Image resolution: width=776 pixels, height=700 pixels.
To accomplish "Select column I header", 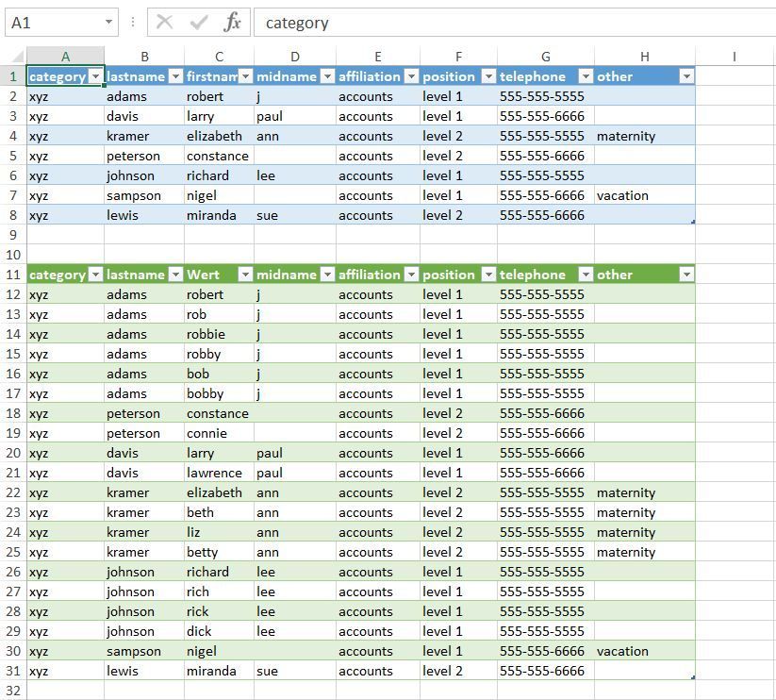I will click(x=735, y=57).
